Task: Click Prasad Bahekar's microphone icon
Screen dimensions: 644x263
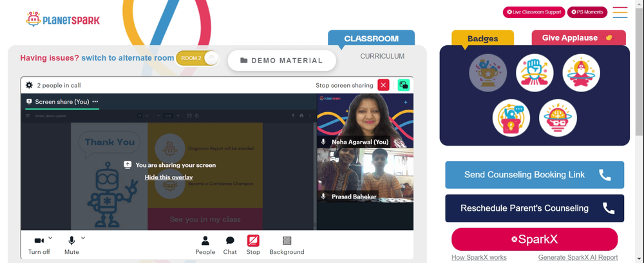Action: [324, 197]
